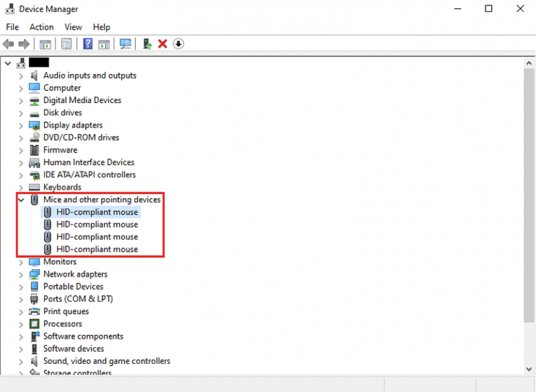Select IDE ATA/ATAPI controllers label
The height and width of the screenshot is (392, 536).
pyautogui.click(x=90, y=175)
